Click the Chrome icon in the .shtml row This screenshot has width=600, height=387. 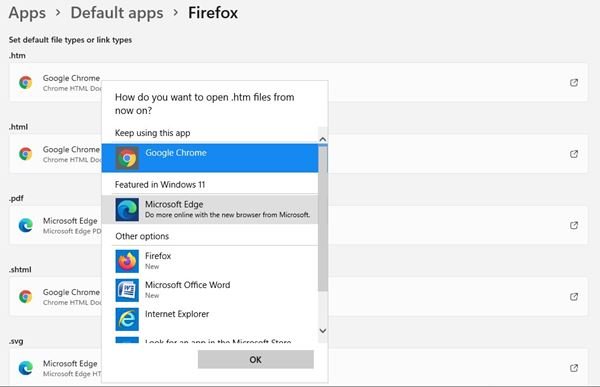26,297
